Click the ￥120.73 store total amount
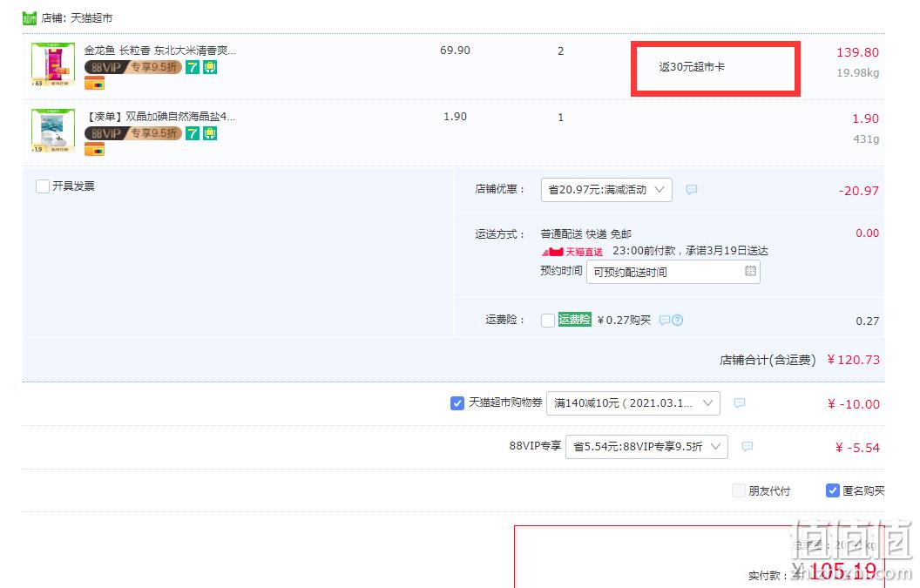Viewport: 920px width, 588px height. click(x=853, y=360)
